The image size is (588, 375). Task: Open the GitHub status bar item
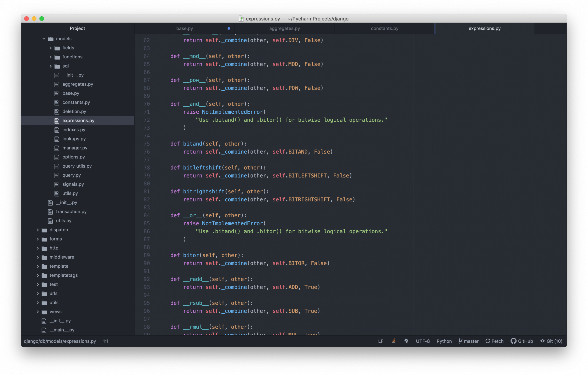pos(522,341)
